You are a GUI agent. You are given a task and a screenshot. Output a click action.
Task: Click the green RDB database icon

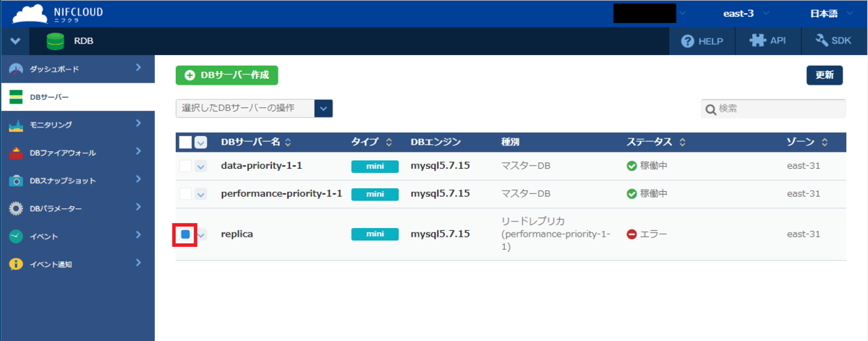55,41
